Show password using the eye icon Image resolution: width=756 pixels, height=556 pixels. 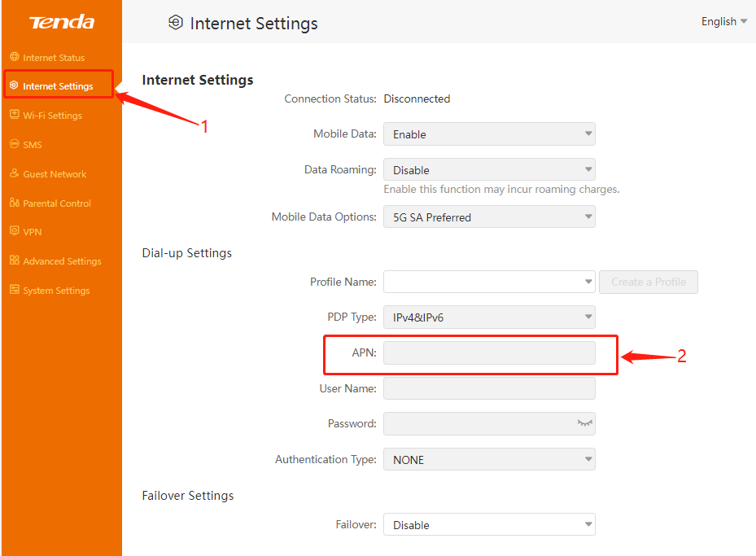[584, 423]
